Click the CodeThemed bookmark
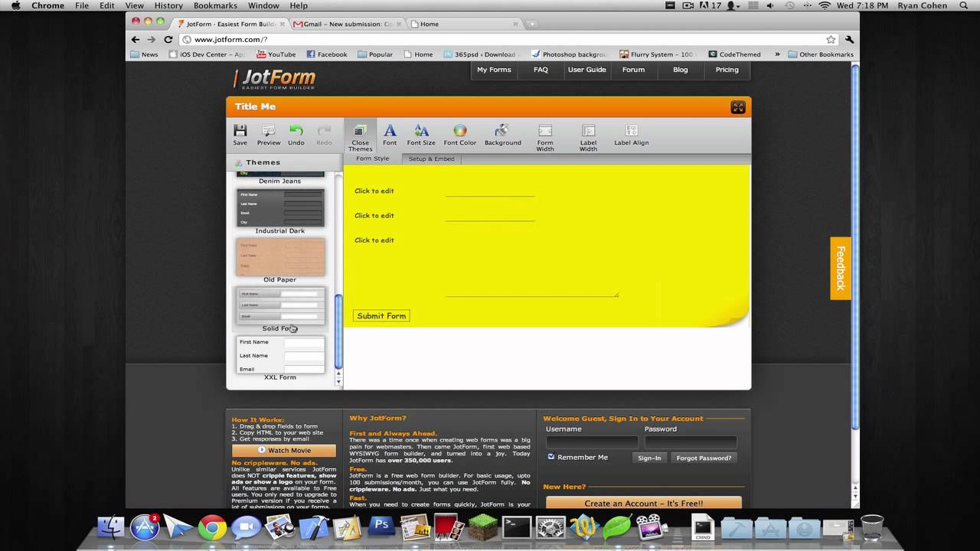The image size is (980, 551). click(734, 54)
